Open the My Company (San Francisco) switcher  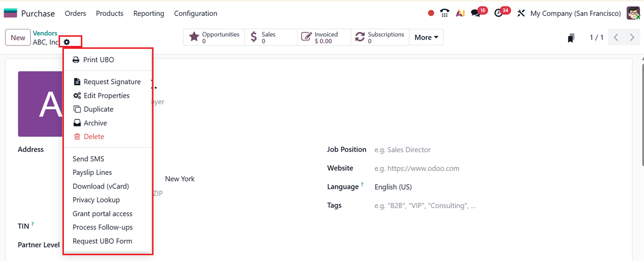[x=575, y=14]
